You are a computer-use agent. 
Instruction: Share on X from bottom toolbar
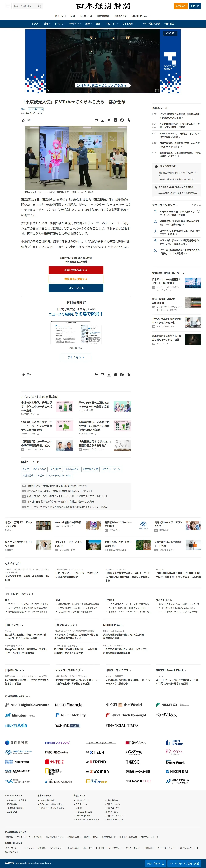point(116,375)
